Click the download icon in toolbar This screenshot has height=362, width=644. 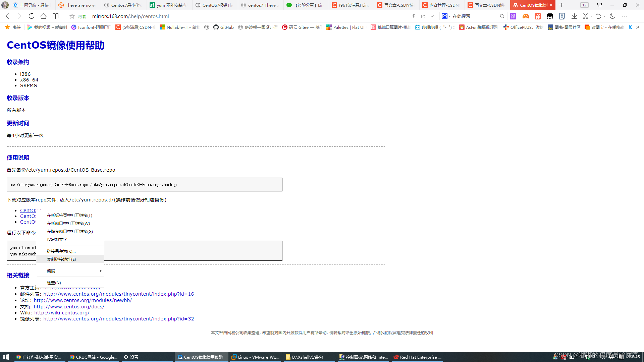tap(574, 16)
